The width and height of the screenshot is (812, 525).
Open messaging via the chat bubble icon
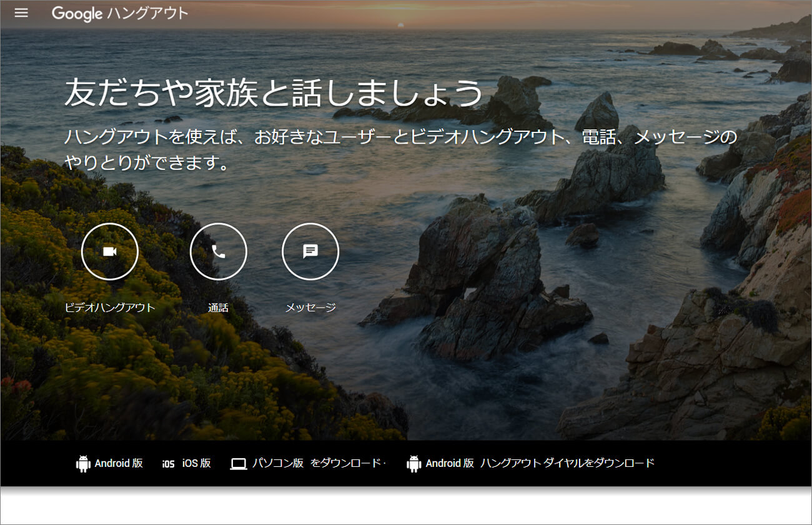[x=310, y=251]
